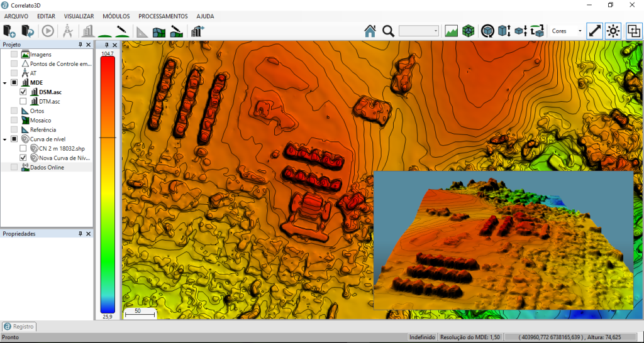Enable the CN 2 m 18032.shp checkbox

(x=23, y=148)
